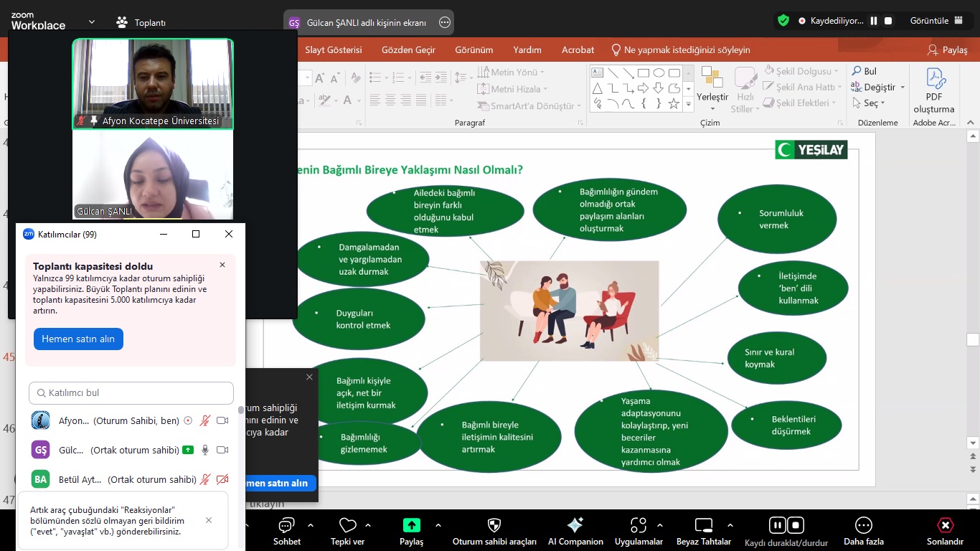This screenshot has height=551, width=980.
Task: Select the oval shape in shapes gallery
Action: (x=659, y=72)
